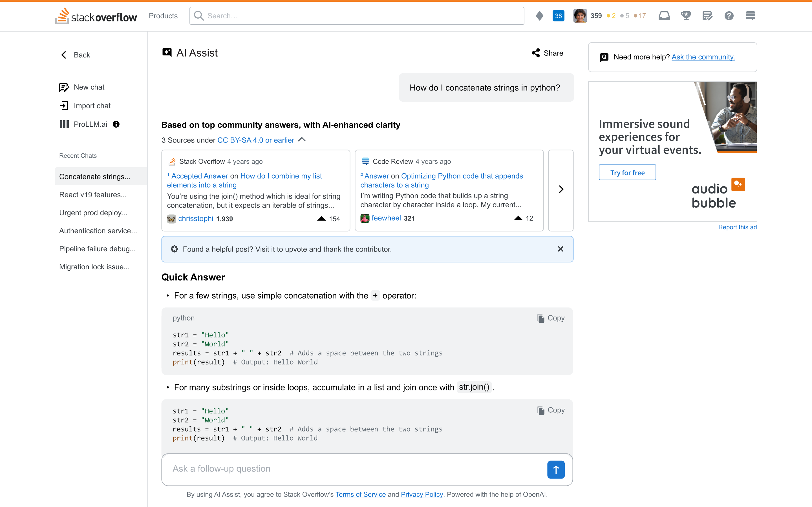This screenshot has height=507, width=812.
Task: Open the Products menu
Action: pos(163,16)
